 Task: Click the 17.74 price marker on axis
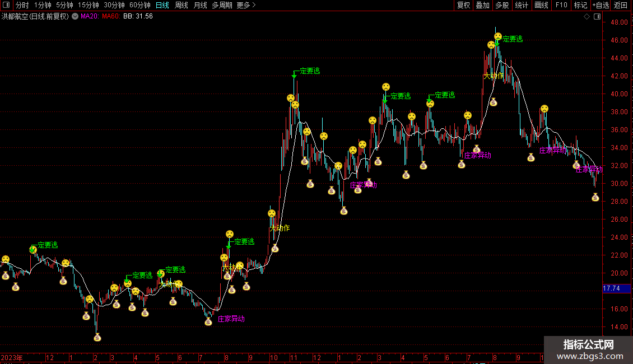(611, 288)
